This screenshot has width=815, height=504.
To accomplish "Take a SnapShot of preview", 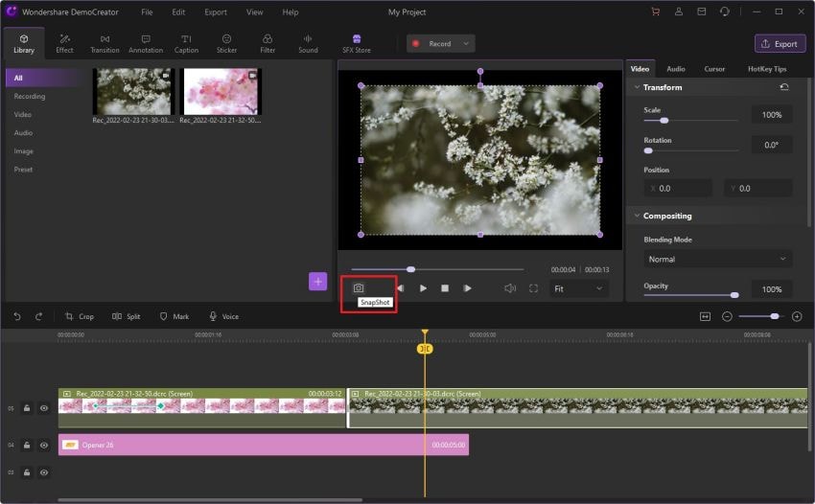I will tap(359, 287).
